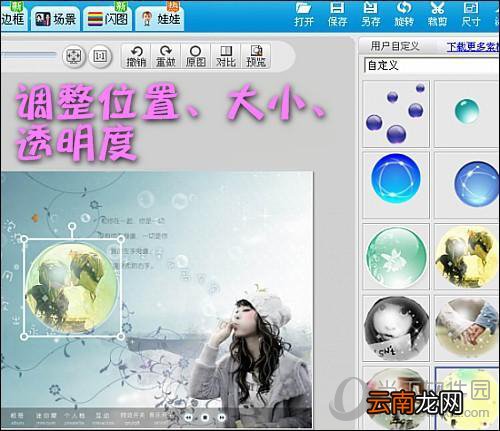500x431 pixels.
Task: Select the 裁剪 (Crop) scissors tool
Action: [437, 15]
